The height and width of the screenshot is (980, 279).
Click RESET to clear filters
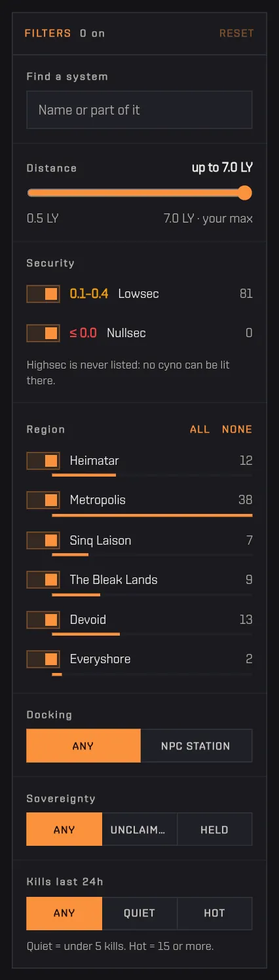[236, 33]
